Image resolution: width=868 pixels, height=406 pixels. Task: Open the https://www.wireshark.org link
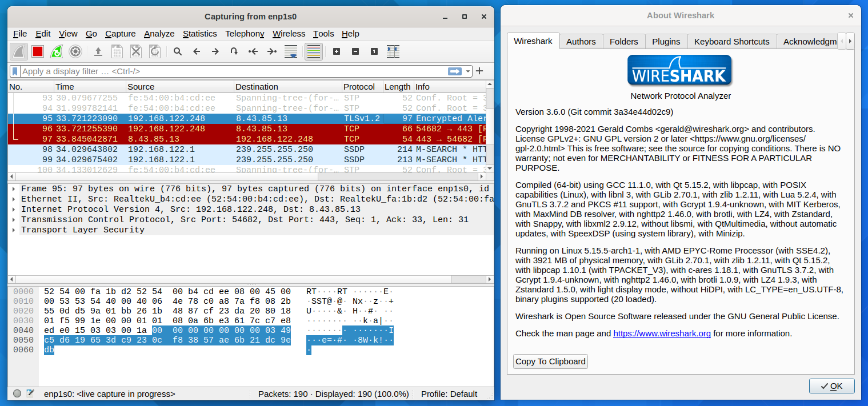(x=662, y=333)
